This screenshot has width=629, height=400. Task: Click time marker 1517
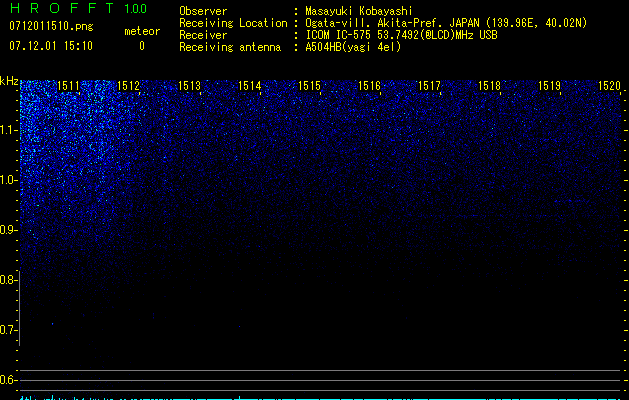tap(429, 86)
